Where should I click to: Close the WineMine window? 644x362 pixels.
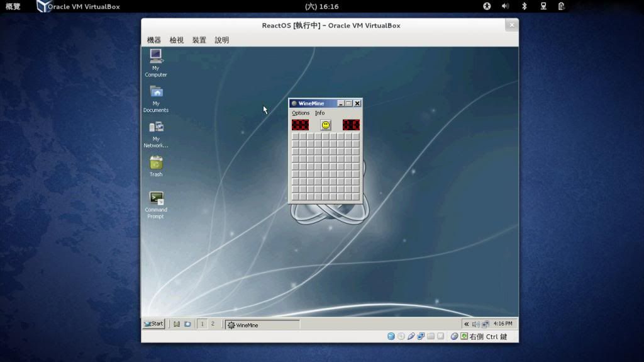(357, 103)
